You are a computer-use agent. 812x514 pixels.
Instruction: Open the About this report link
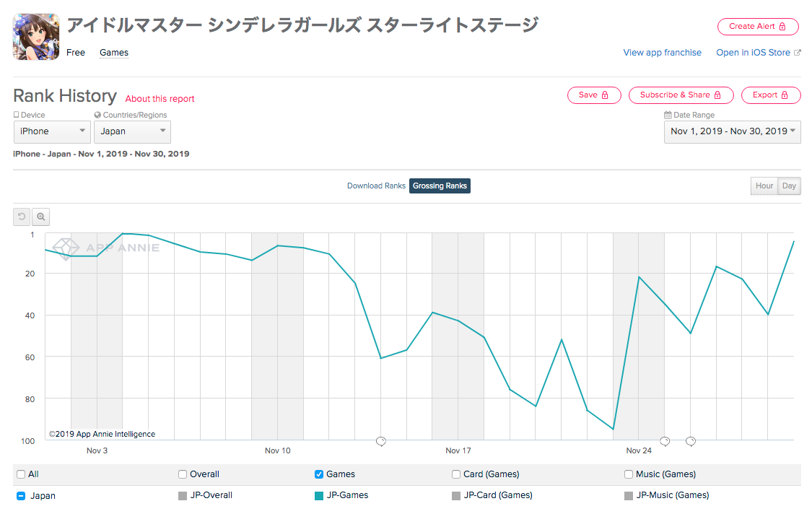coord(160,98)
